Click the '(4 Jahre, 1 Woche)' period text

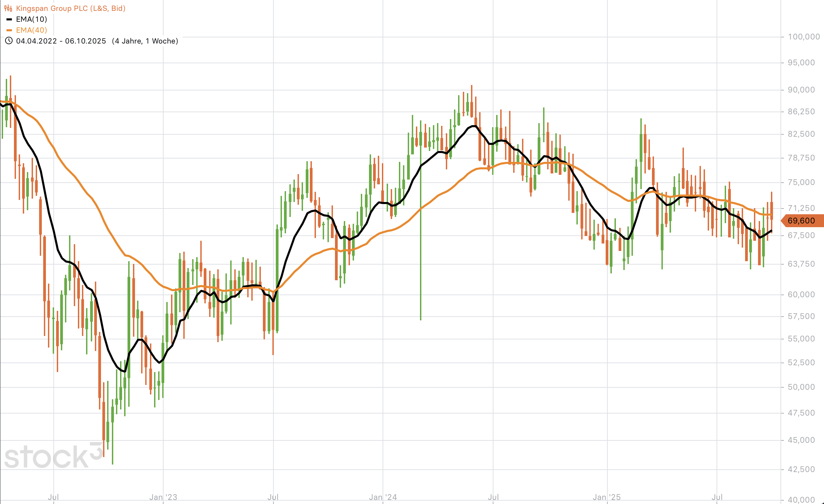145,41
